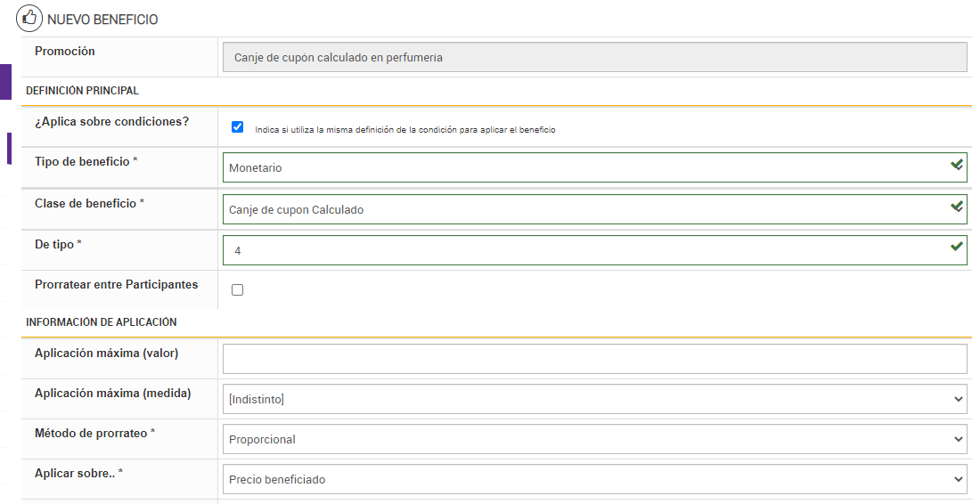The width and height of the screenshot is (980, 504).
Task: Open the Aplicación máxima (medida) dropdown
Action: (594, 399)
